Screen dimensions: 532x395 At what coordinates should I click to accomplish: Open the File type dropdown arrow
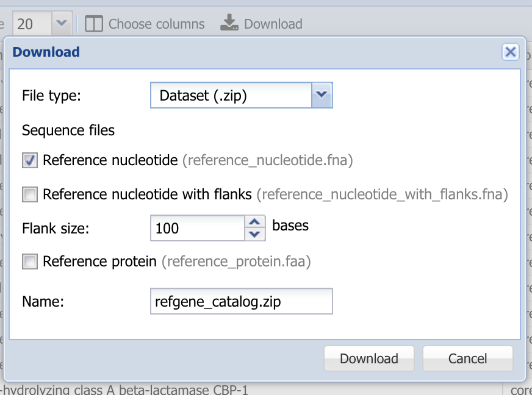pos(322,95)
